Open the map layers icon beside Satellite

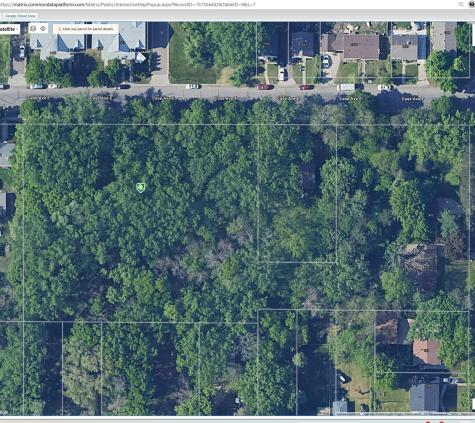33,29
